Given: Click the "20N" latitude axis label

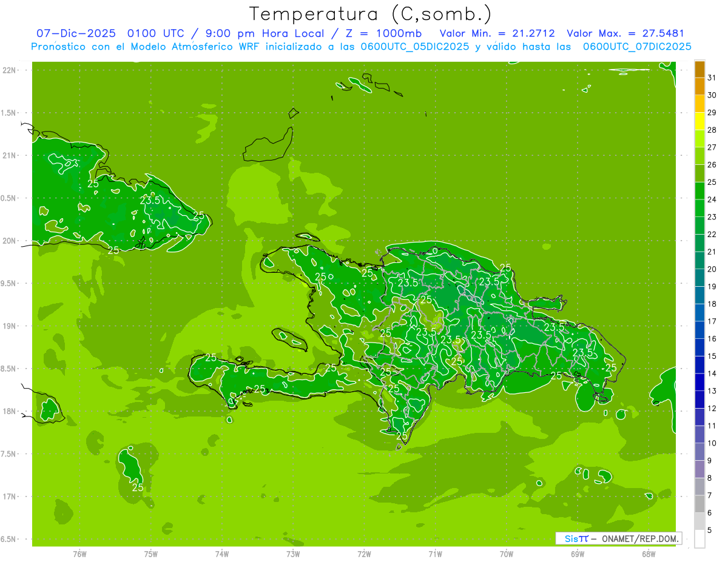Looking at the screenshot, I should (x=10, y=241).
